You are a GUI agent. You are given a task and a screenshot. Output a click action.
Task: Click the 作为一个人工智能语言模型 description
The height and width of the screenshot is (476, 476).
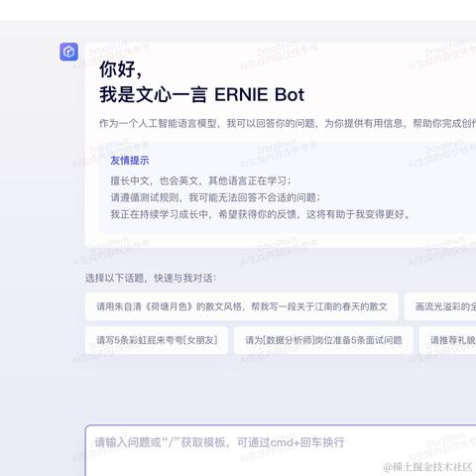click(288, 123)
